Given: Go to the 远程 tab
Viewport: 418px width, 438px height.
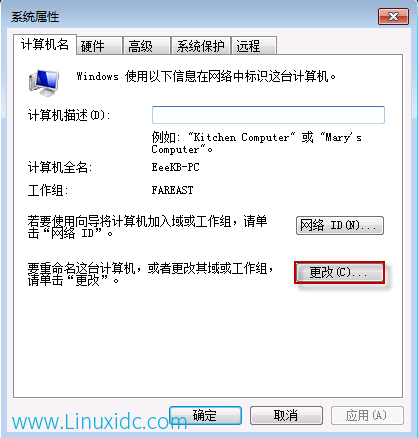Looking at the screenshot, I should click(x=254, y=46).
